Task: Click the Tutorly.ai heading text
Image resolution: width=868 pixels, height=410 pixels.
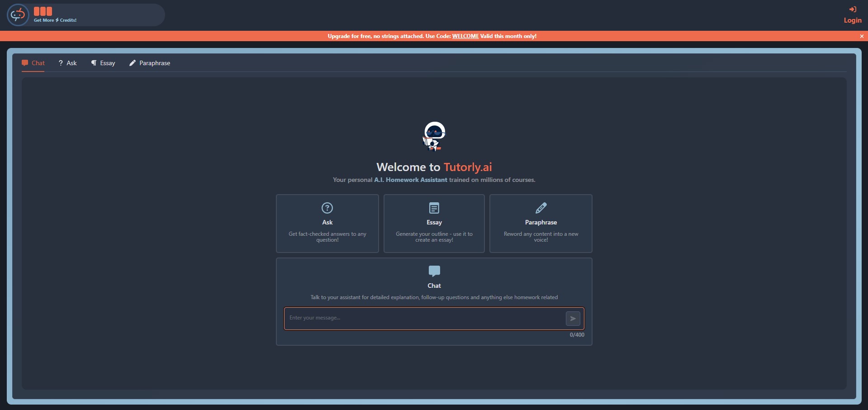Action: pos(468,167)
